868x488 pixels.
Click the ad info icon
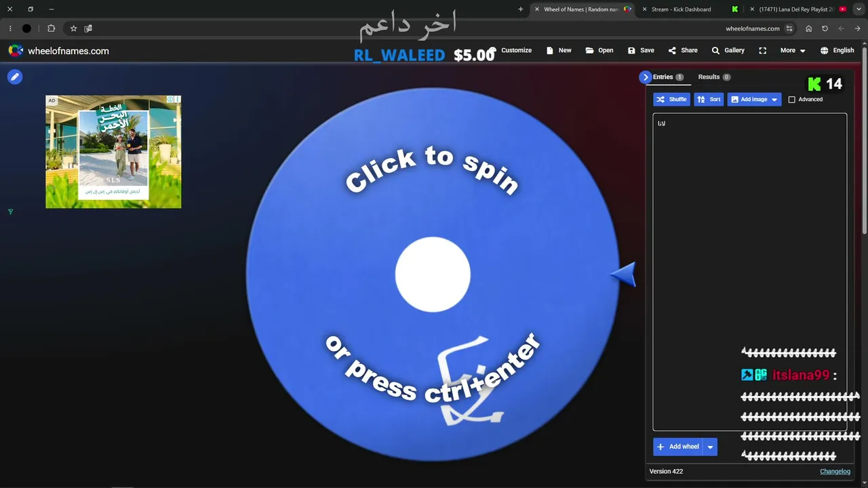[x=171, y=100]
